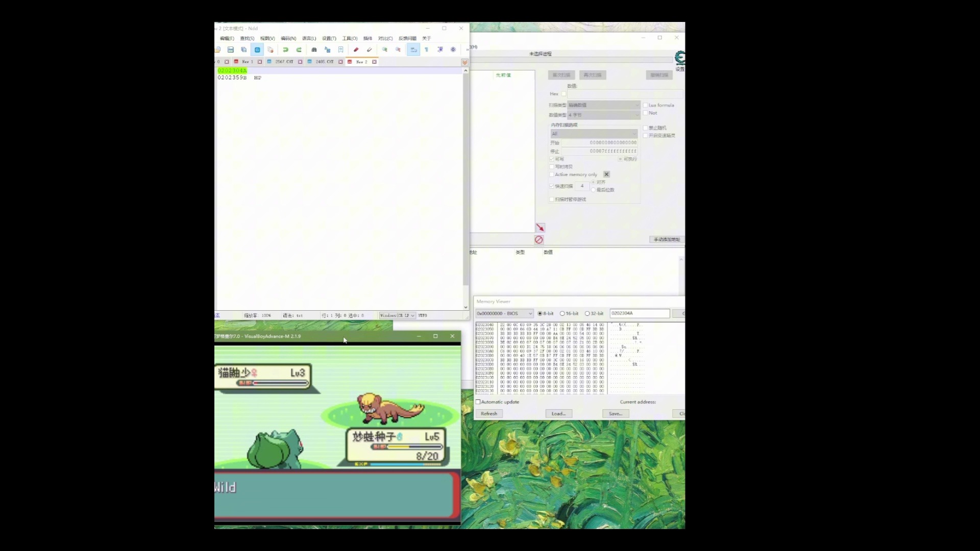Click X next to Active memory only
This screenshot has height=551, width=980.
pos(606,174)
